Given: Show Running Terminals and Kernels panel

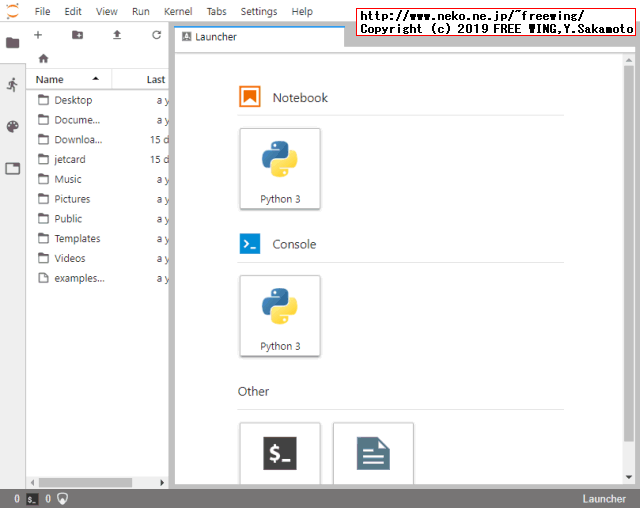Looking at the screenshot, I should [x=12, y=85].
